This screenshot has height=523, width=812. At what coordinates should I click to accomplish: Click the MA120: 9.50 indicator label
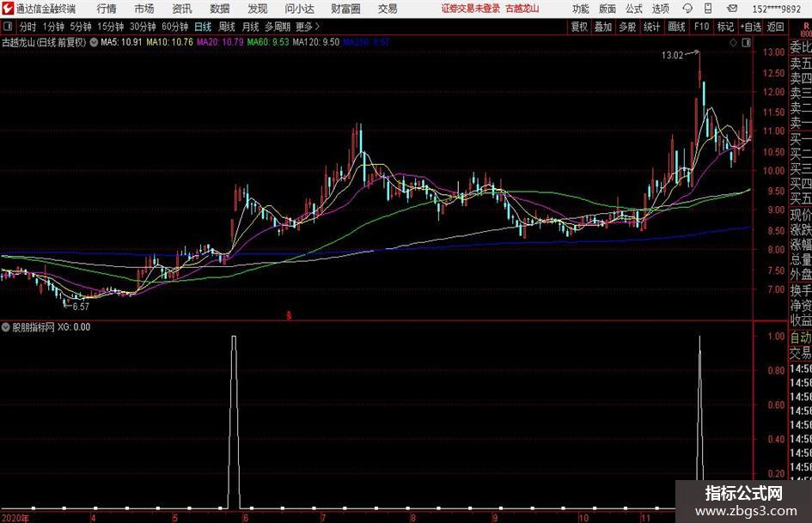316,42
